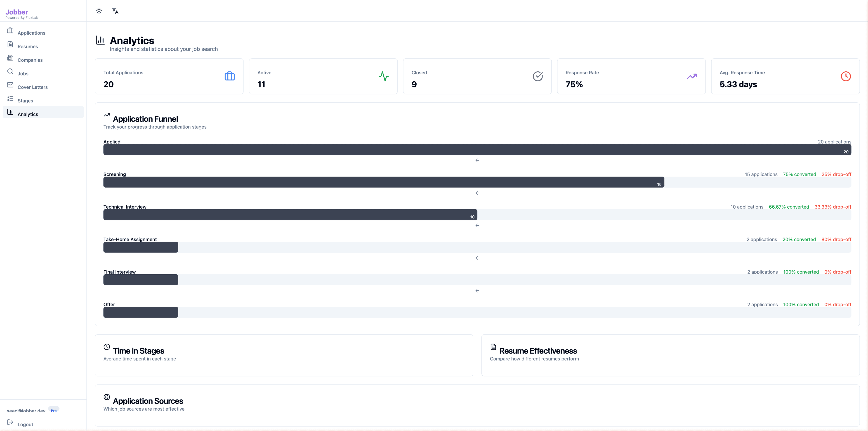868x431 pixels.
Task: Click the Offer stage progress bar
Action: pos(141,312)
